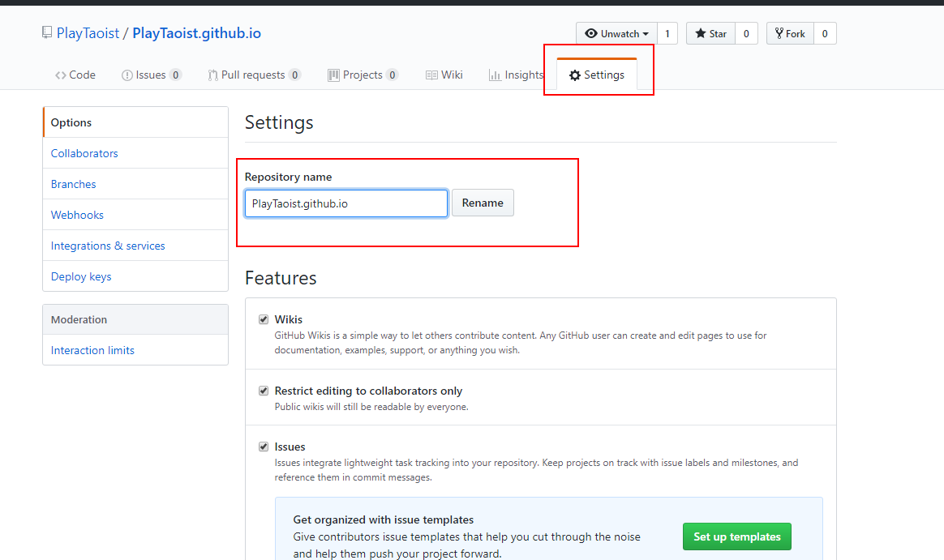
Task: Click the Star button label
Action: point(718,34)
